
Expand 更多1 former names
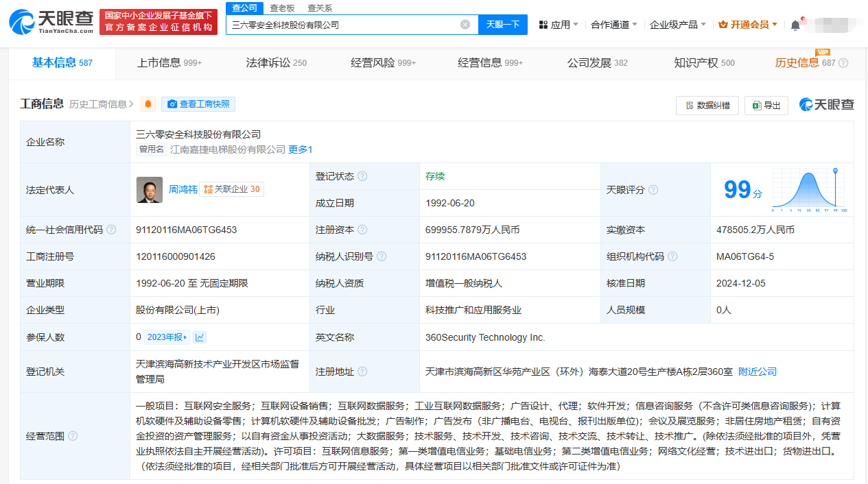[x=301, y=149]
